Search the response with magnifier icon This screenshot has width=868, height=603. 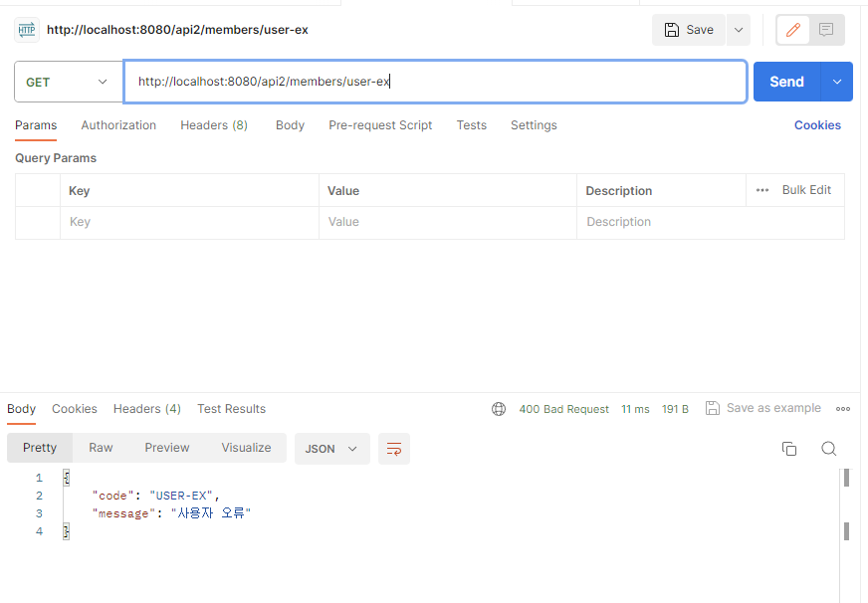click(x=829, y=449)
